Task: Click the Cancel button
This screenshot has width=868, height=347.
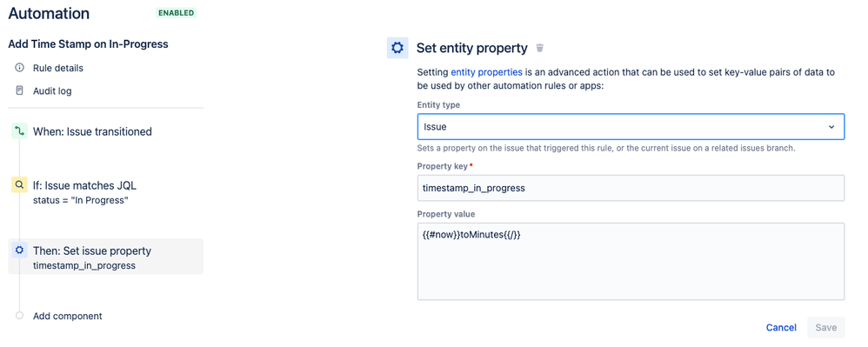Action: [x=781, y=328]
